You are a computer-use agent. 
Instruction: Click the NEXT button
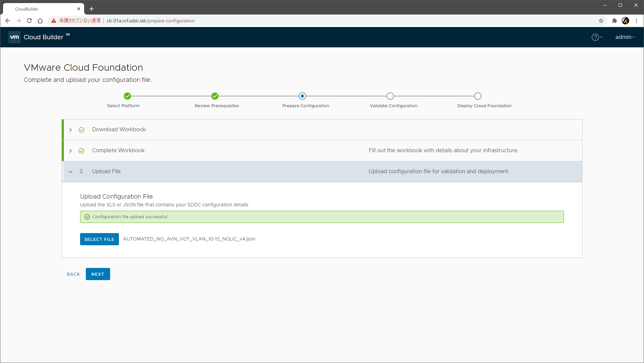pos(98,274)
